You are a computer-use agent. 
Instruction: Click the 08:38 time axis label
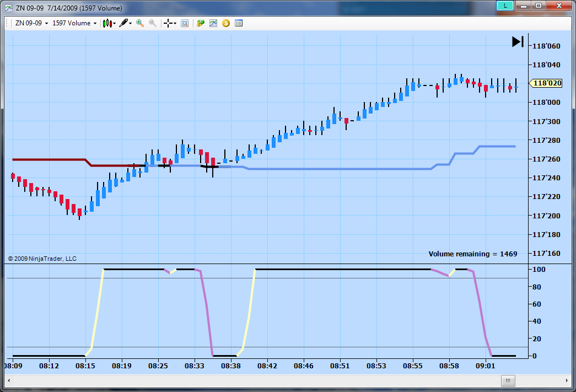click(x=231, y=366)
